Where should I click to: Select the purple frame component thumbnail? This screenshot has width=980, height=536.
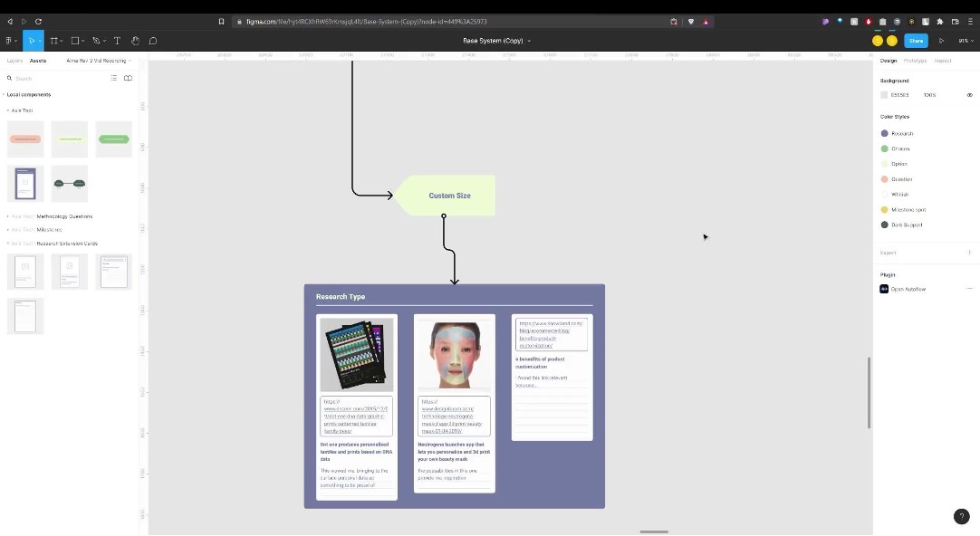(x=25, y=183)
